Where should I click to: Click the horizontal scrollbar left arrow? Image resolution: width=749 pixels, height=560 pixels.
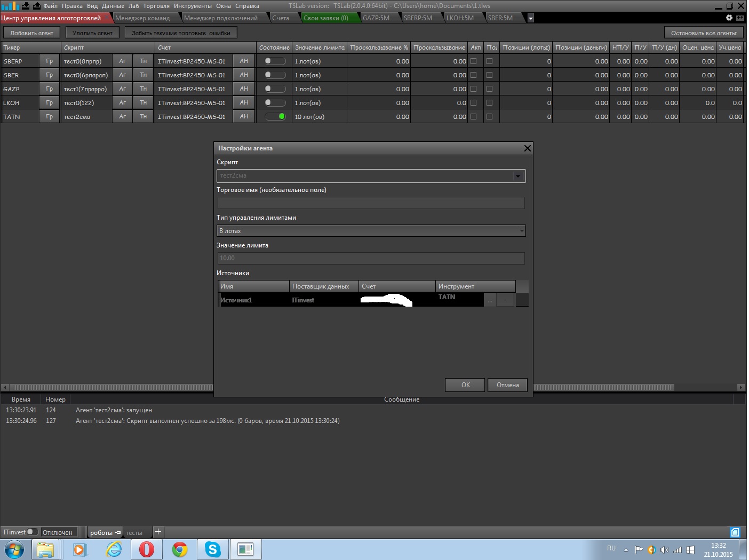5,387
